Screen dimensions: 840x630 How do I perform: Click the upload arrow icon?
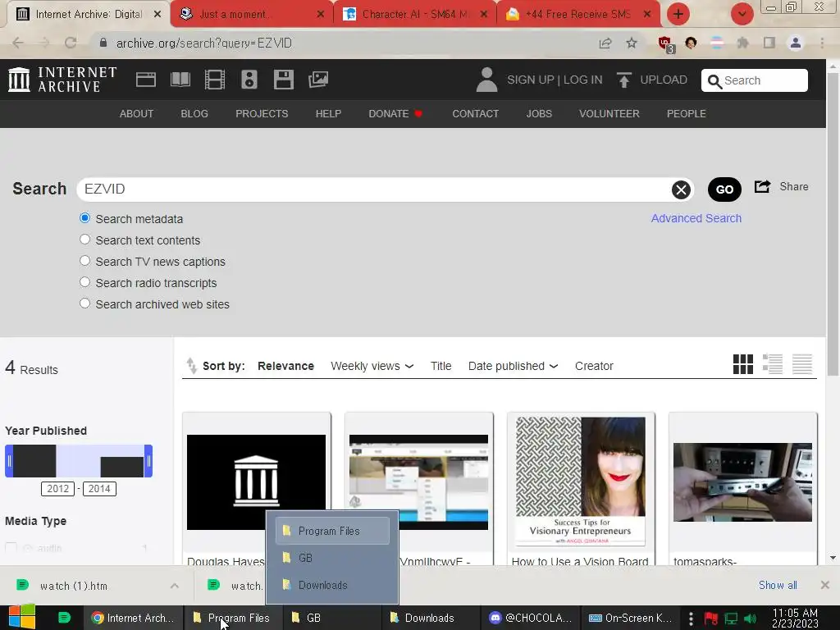[623, 80]
